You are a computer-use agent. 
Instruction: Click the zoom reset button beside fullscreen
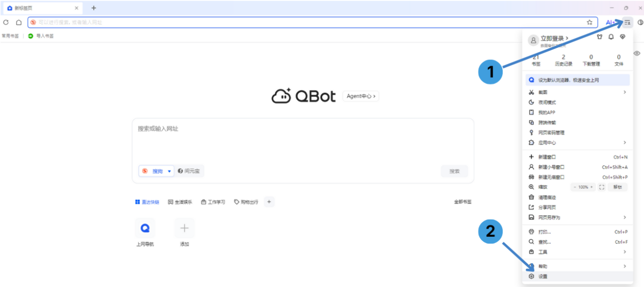point(618,187)
